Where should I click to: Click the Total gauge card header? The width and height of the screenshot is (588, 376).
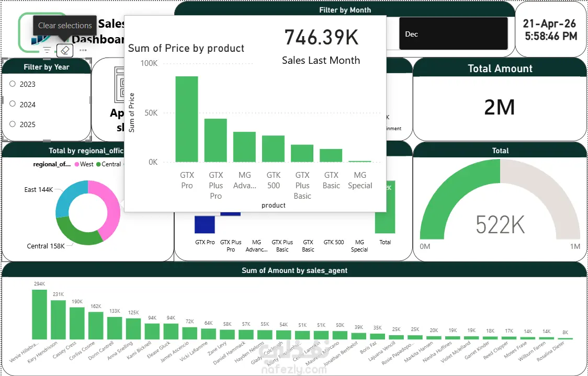(500, 150)
